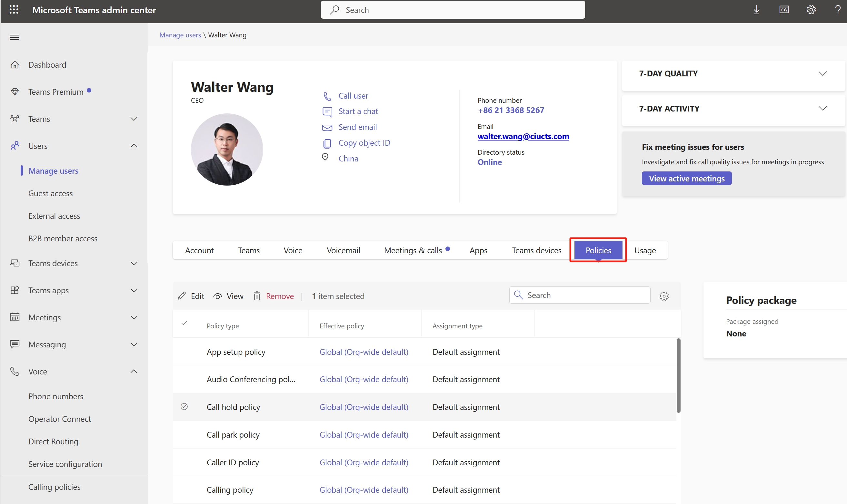
Task: Expand the Teams devices sidebar chevron
Action: click(134, 263)
